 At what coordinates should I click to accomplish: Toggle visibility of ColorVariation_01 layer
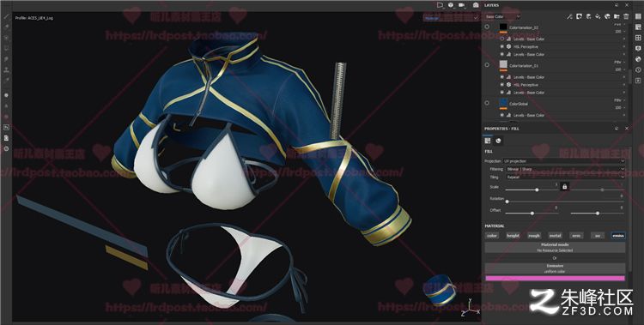click(487, 65)
